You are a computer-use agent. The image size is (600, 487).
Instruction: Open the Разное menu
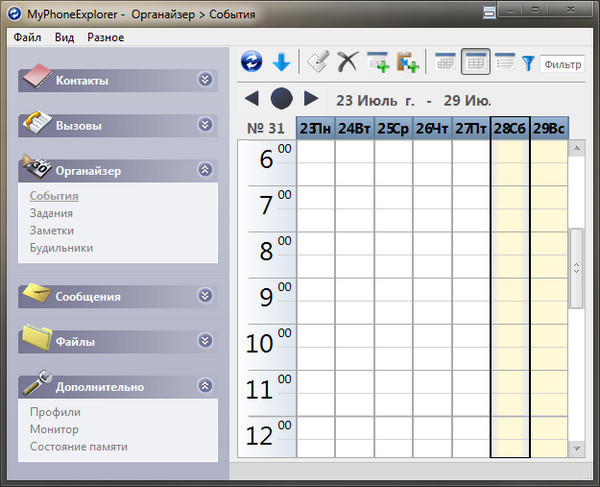[105, 37]
